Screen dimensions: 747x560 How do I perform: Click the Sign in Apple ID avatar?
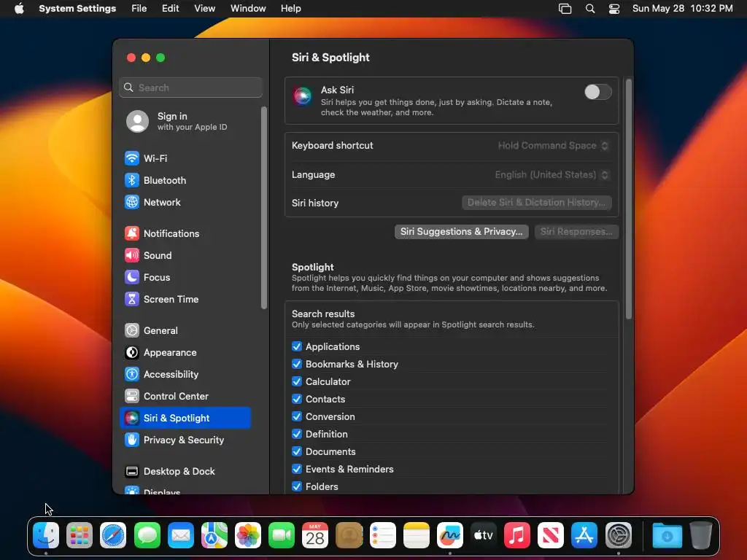click(137, 121)
